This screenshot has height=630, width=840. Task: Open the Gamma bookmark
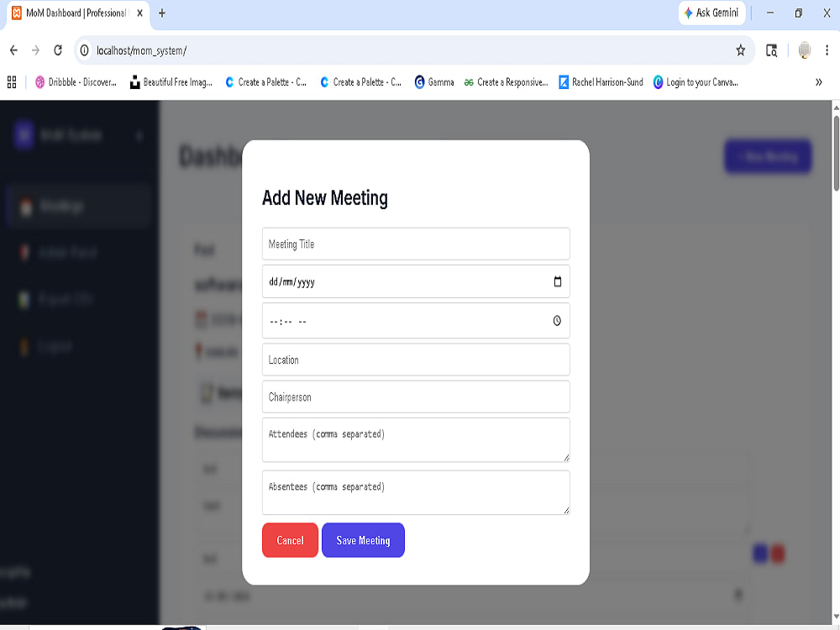pos(434,82)
